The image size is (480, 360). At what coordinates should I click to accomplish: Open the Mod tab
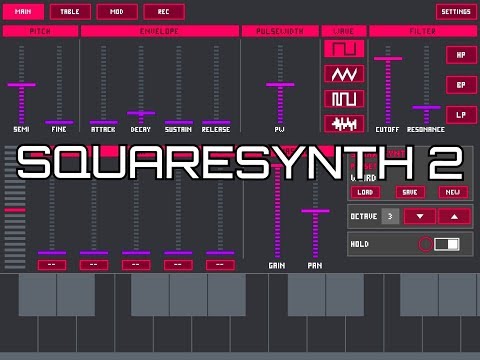pos(117,12)
